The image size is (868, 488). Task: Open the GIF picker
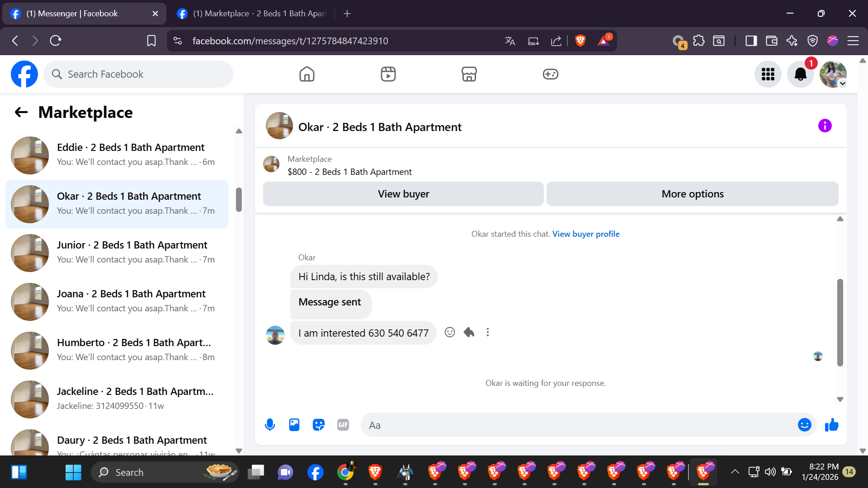pyautogui.click(x=343, y=425)
